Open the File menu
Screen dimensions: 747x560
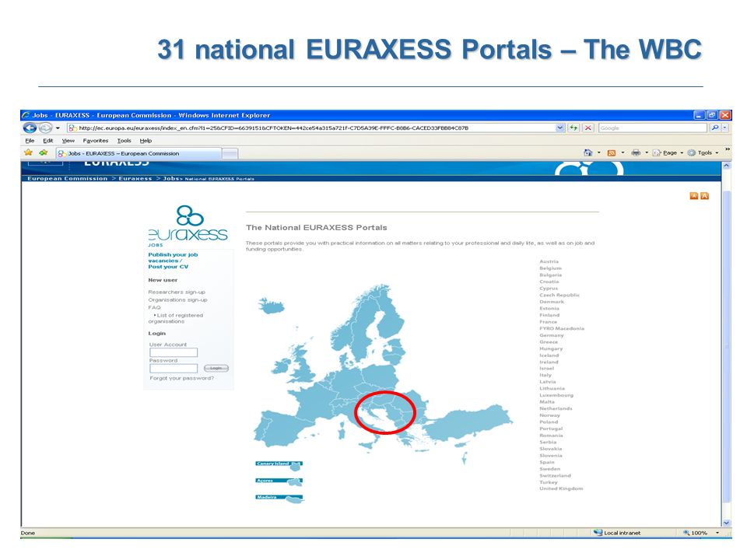pyautogui.click(x=30, y=141)
